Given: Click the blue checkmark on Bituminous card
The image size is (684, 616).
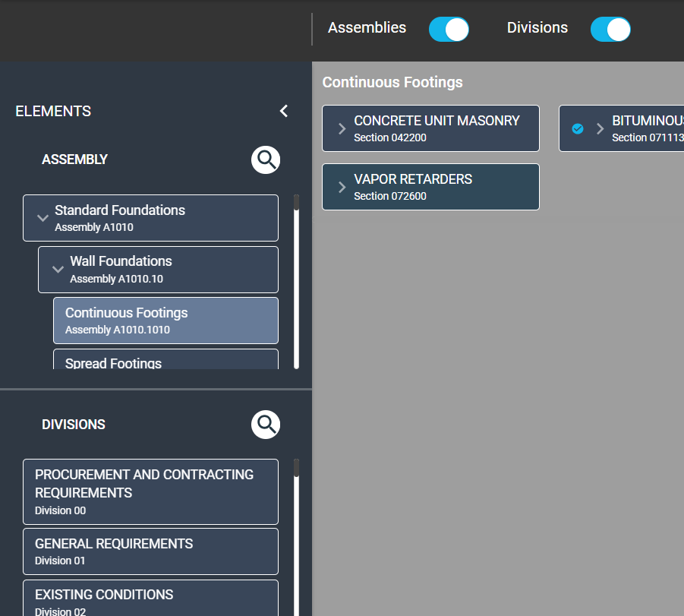Looking at the screenshot, I should [578, 128].
